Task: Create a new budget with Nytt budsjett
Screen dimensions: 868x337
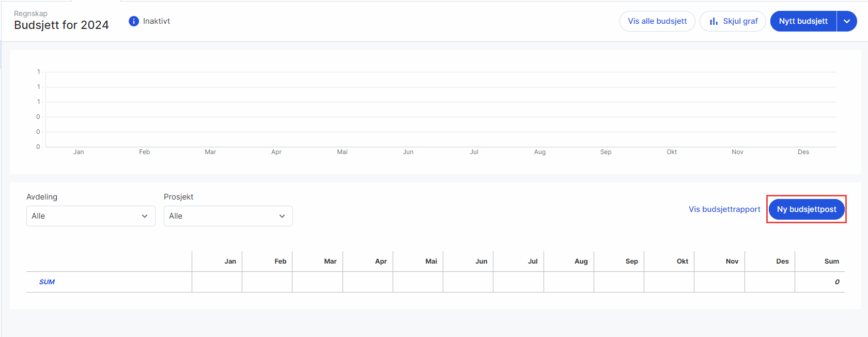Action: (x=803, y=21)
